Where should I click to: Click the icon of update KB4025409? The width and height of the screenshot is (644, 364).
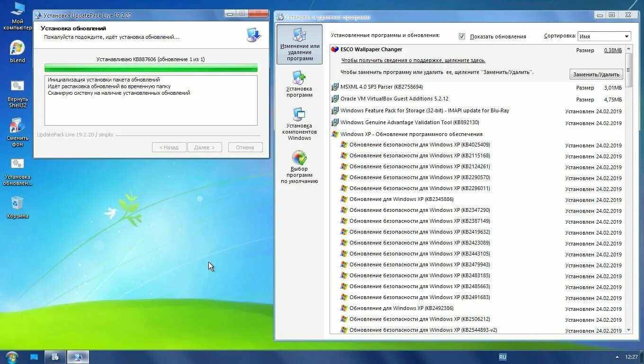tap(344, 145)
